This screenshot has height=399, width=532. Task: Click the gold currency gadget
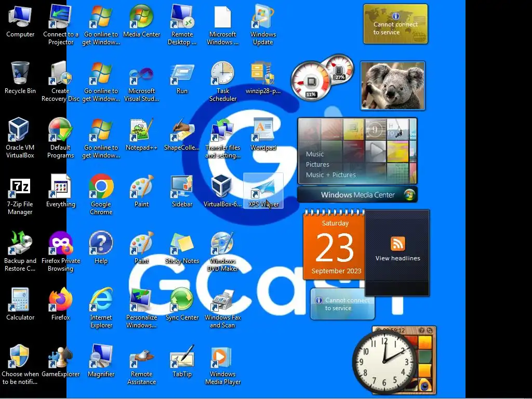pos(395,24)
